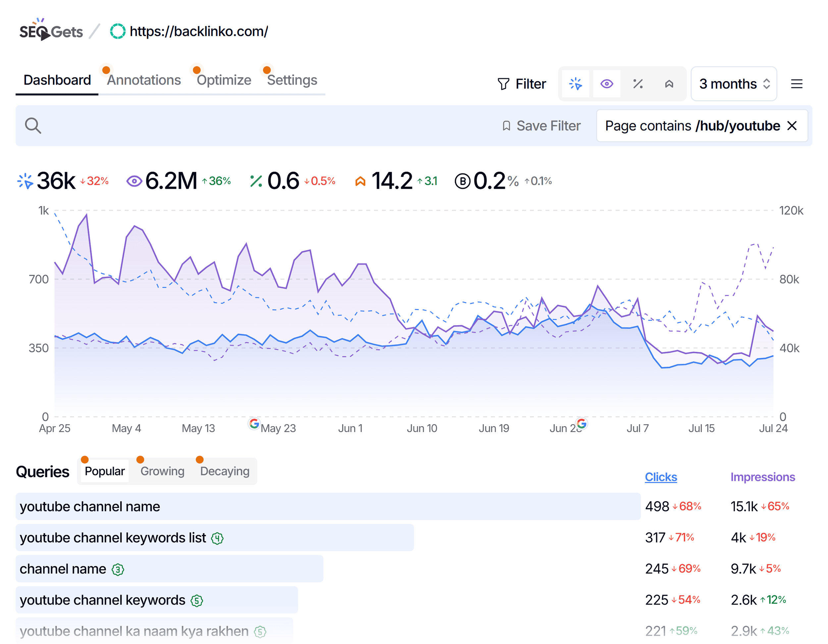The image size is (828, 644).
Task: Click the backlinko.com site circle icon
Action: coord(118,31)
